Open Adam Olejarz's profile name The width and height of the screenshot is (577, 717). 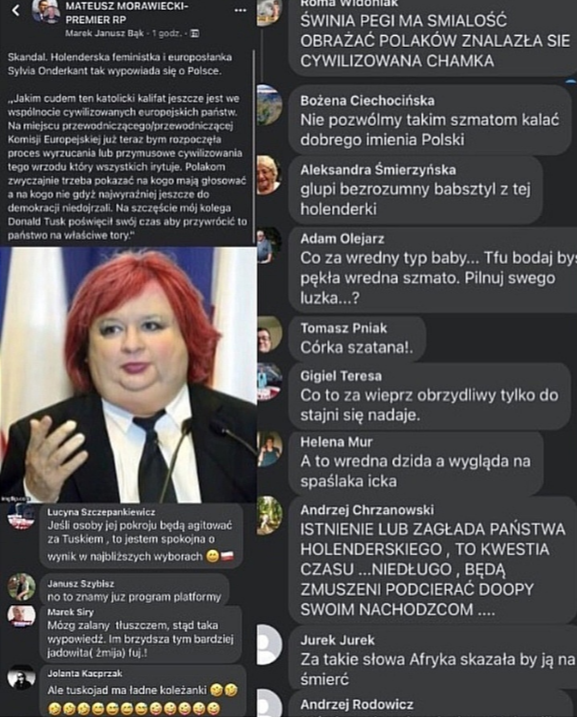click(x=342, y=239)
